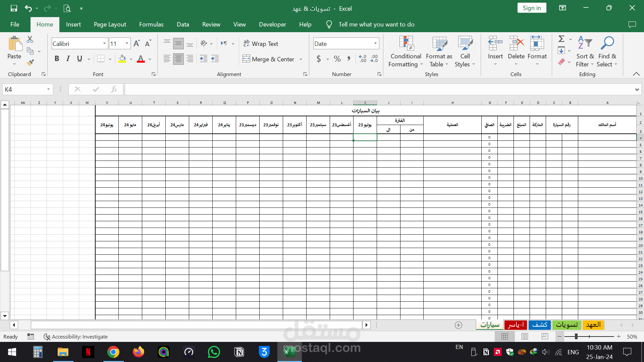Expand the Name Box dropdown arrow
This screenshot has width=644, height=362.
[48, 89]
